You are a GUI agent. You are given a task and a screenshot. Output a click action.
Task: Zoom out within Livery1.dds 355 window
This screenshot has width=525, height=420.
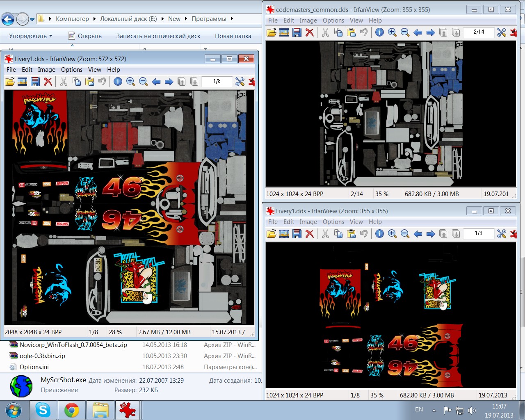click(x=405, y=234)
